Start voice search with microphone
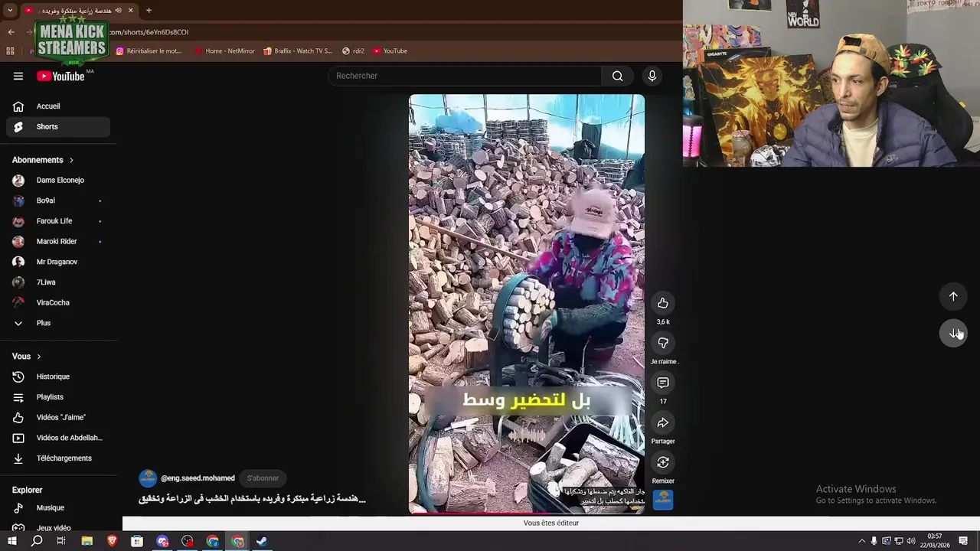 (652, 76)
